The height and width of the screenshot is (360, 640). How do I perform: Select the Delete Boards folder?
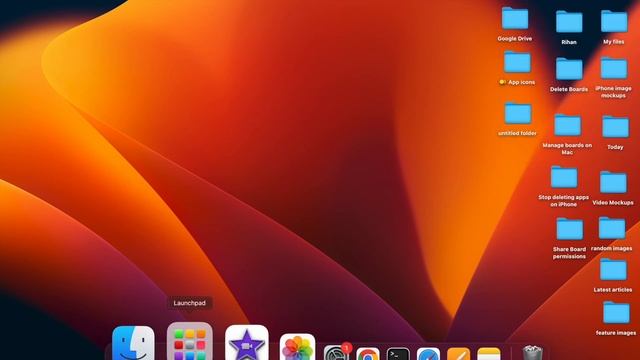click(569, 69)
